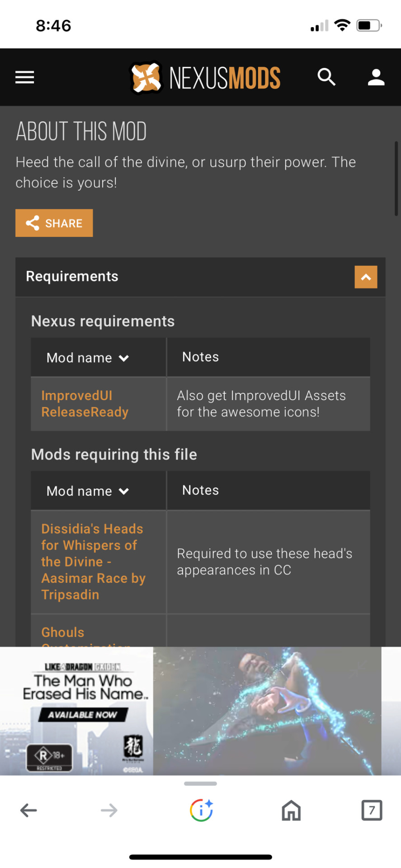Click the Notes header in Mods requiring table
The width and height of the screenshot is (401, 868).
tap(200, 490)
